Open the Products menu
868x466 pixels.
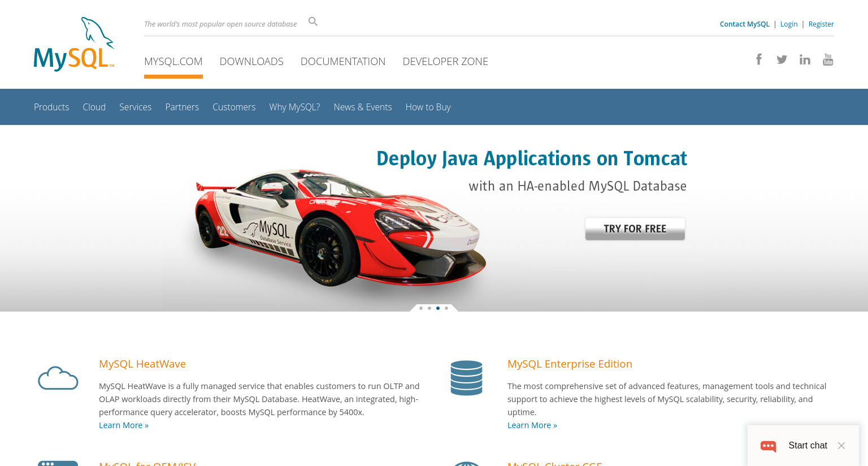click(51, 107)
